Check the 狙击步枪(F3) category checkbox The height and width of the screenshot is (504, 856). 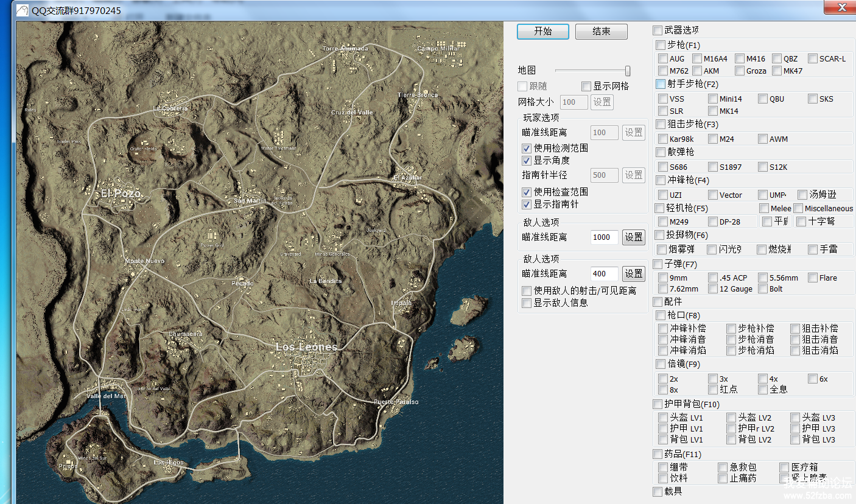click(x=661, y=124)
